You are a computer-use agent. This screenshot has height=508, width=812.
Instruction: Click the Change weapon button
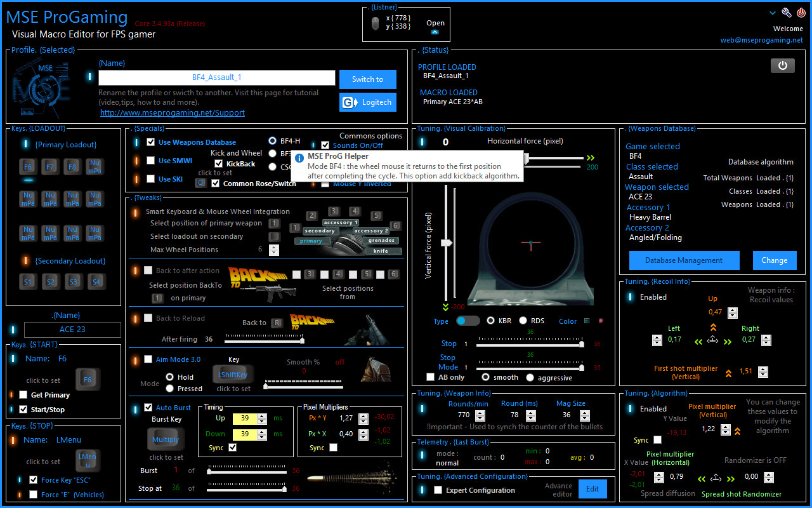point(774,260)
